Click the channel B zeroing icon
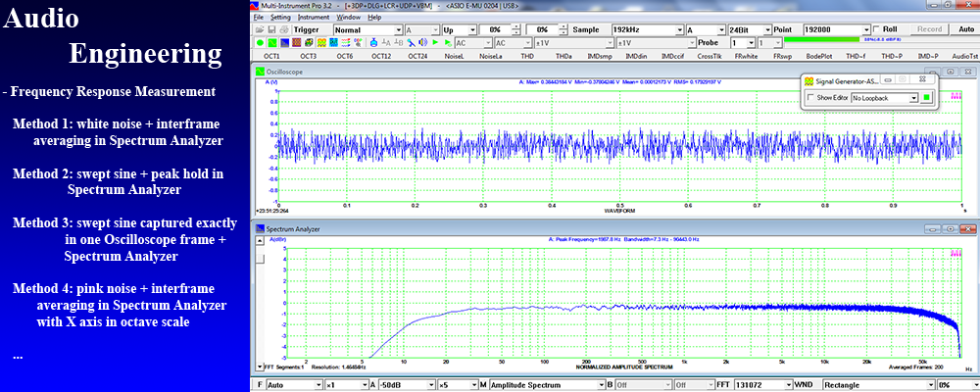 point(399,42)
